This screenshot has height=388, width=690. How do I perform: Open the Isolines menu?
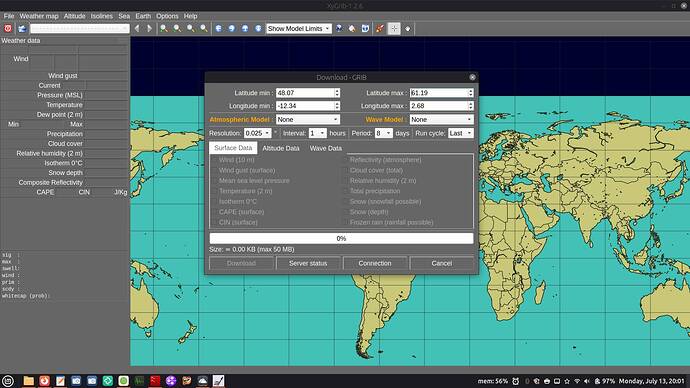point(102,16)
